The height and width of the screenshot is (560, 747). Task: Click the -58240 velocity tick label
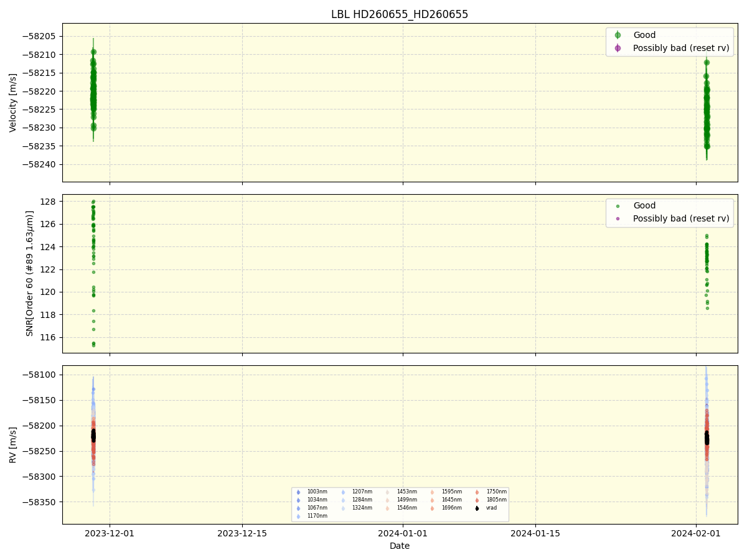tap(39, 165)
